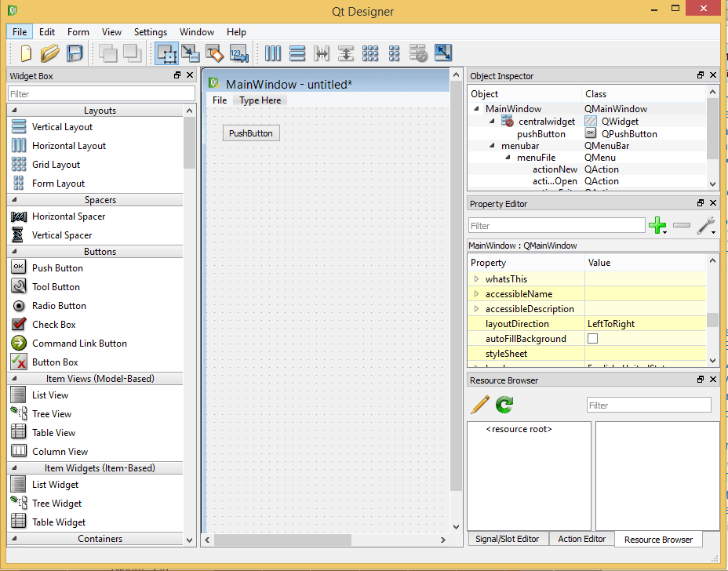
Task: Expand the whatsThis property
Action: [x=476, y=279]
